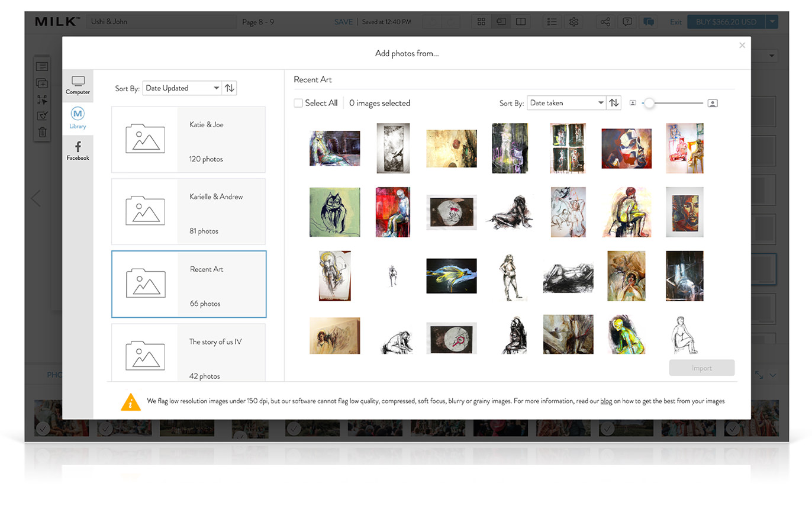Image resolution: width=812 pixels, height=509 pixels.
Task: Click the previous page chevron in editor
Action: [x=36, y=198]
